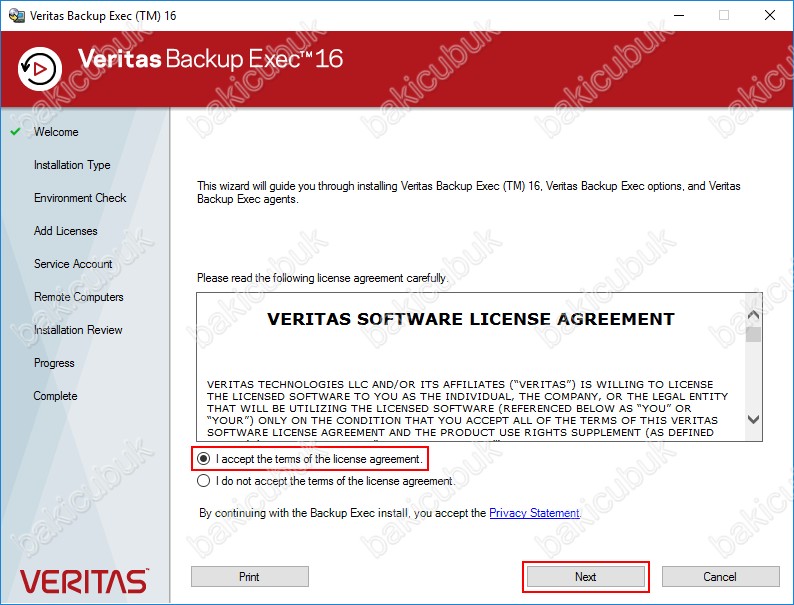Select the Installation Review step
This screenshot has height=605, width=794.
pos(78,330)
